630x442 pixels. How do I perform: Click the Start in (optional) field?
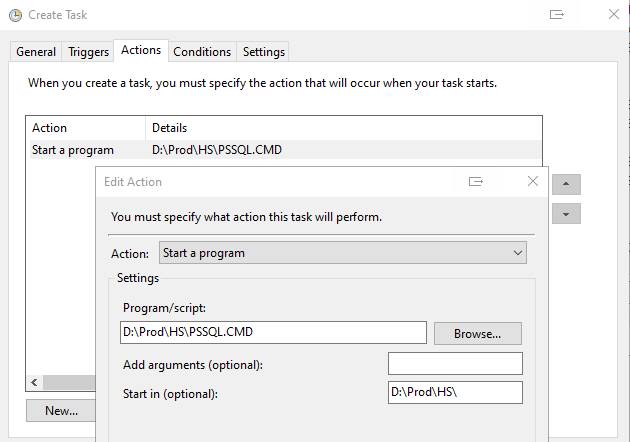(x=455, y=393)
